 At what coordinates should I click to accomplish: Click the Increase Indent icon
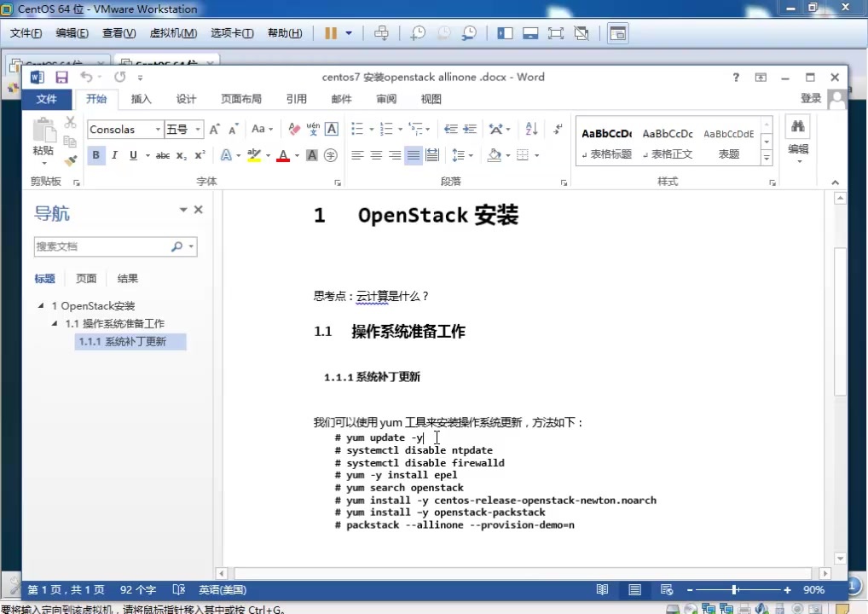[x=469, y=130]
